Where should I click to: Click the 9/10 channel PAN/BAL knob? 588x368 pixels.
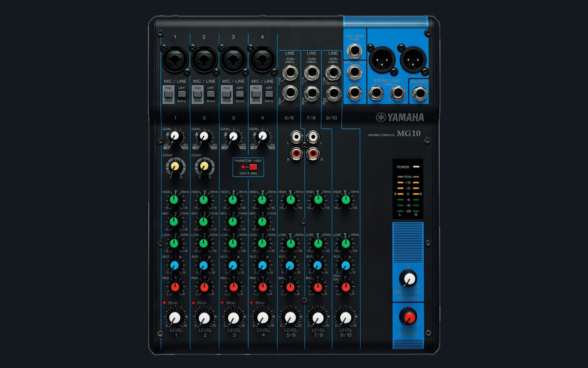(x=346, y=287)
